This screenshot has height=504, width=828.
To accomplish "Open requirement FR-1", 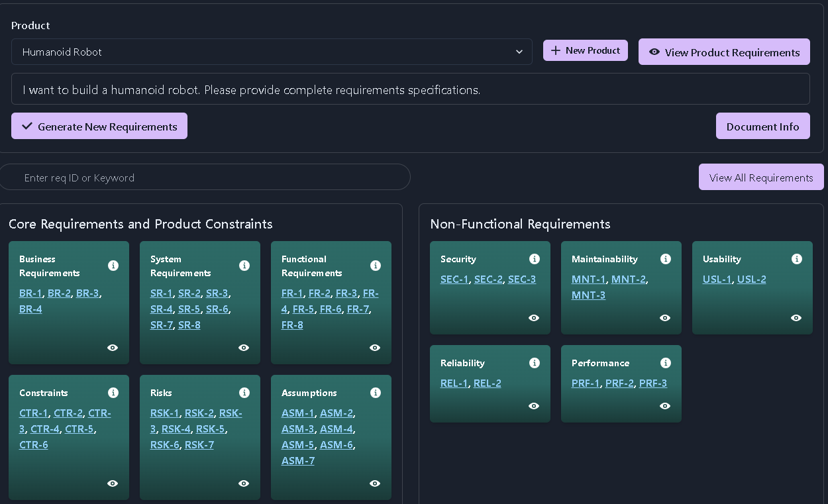I will tap(292, 293).
